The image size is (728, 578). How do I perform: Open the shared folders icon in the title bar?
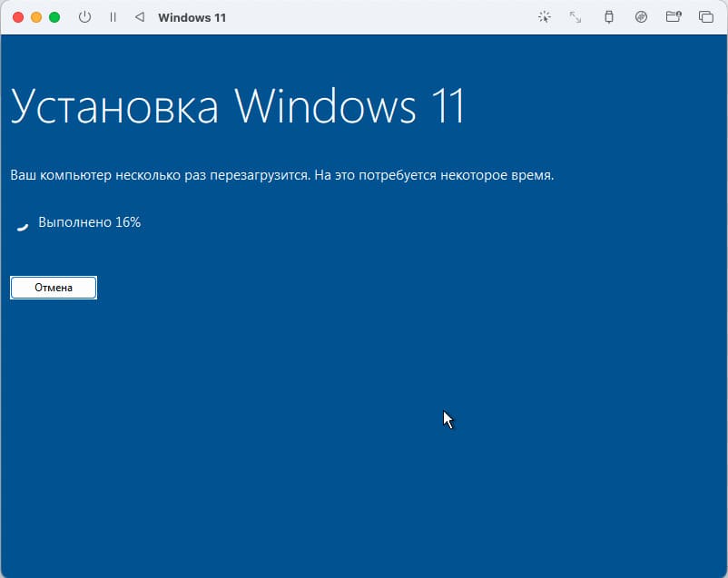[x=673, y=17]
